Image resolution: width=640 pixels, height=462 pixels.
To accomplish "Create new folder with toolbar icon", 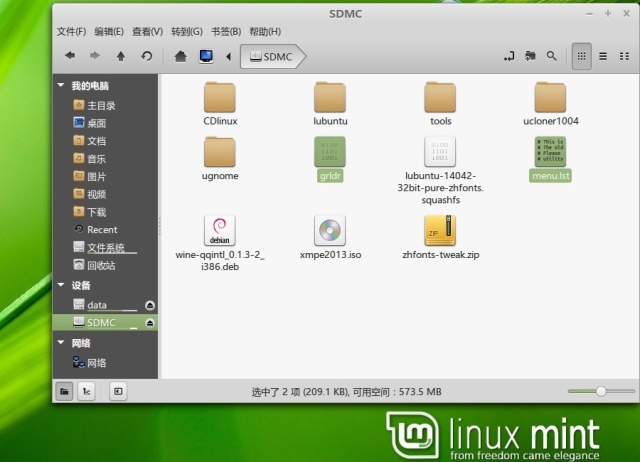I will pyautogui.click(x=530, y=57).
